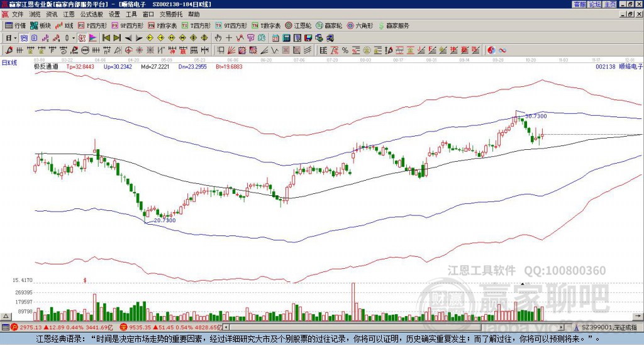The image size is (644, 345).
Task: Open the 9T四方形 tool
Action: pyautogui.click(x=231, y=25)
